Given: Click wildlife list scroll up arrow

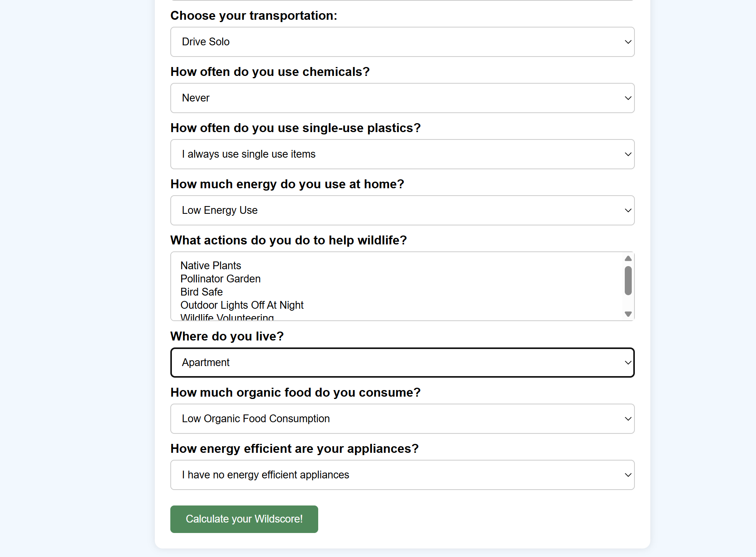Looking at the screenshot, I should click(628, 258).
